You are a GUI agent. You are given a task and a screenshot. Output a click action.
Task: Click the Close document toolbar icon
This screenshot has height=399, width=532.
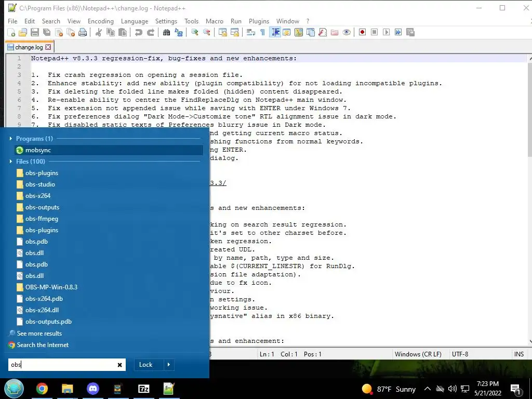click(59, 33)
